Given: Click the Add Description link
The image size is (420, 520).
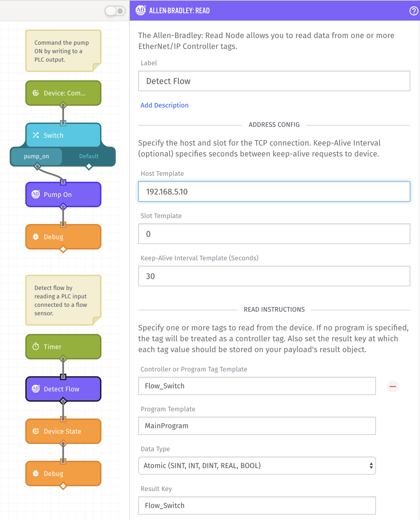Looking at the screenshot, I should 164,105.
